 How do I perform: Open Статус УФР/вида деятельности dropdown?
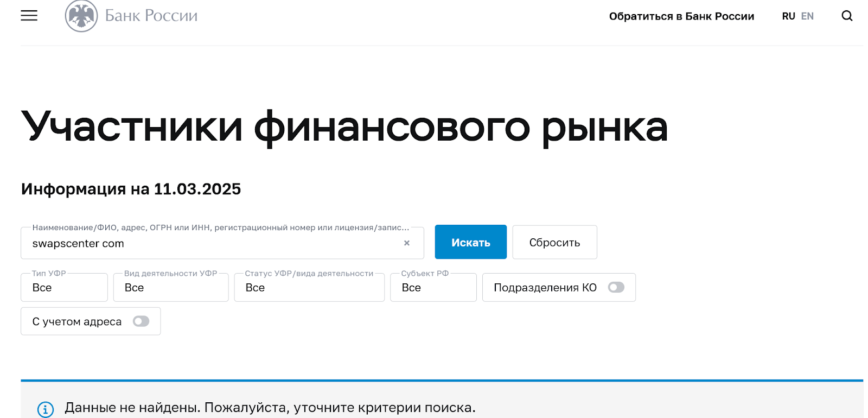[x=309, y=287]
